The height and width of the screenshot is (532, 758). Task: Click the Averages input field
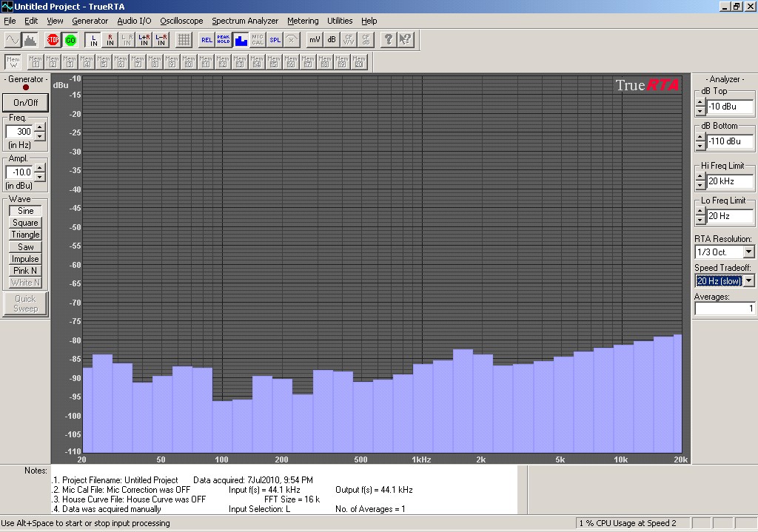point(724,309)
